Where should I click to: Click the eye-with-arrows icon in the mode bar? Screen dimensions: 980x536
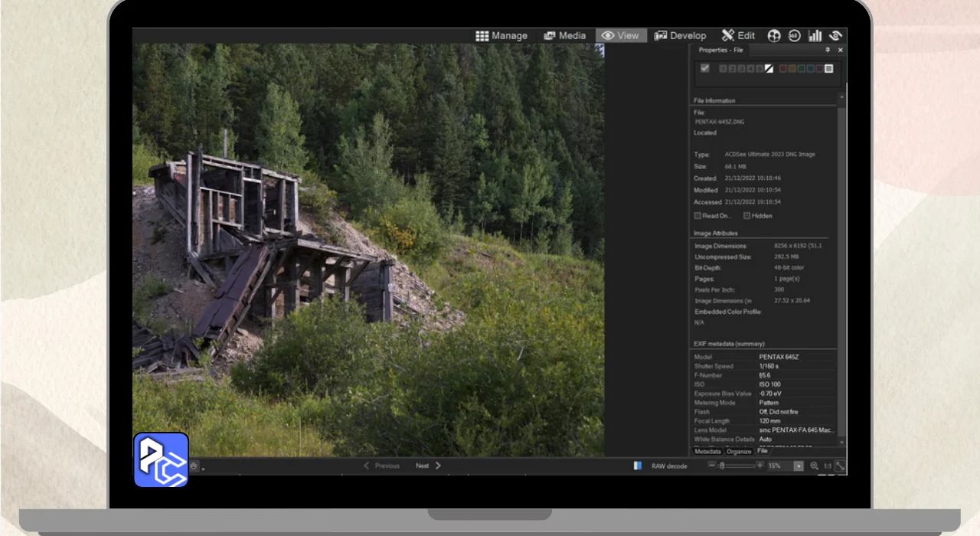835,35
